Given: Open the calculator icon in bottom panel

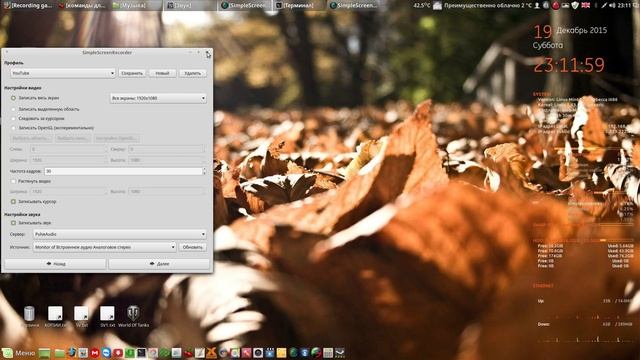Looking at the screenshot, I should pos(328,353).
